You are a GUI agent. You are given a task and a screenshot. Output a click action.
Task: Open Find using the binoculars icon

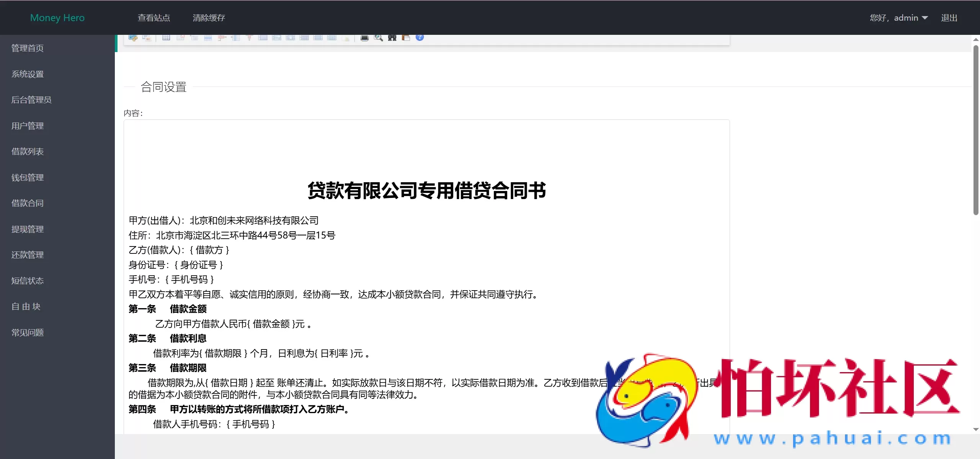392,38
